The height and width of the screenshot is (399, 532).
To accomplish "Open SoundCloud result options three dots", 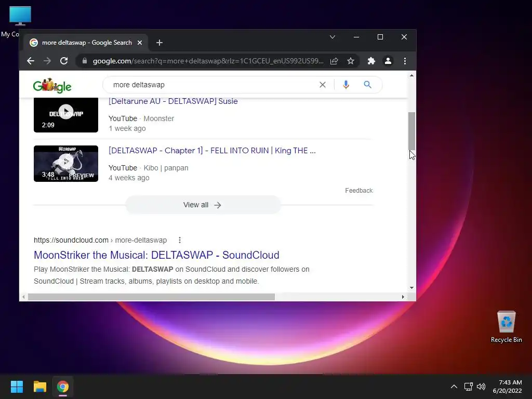I will pos(179,240).
